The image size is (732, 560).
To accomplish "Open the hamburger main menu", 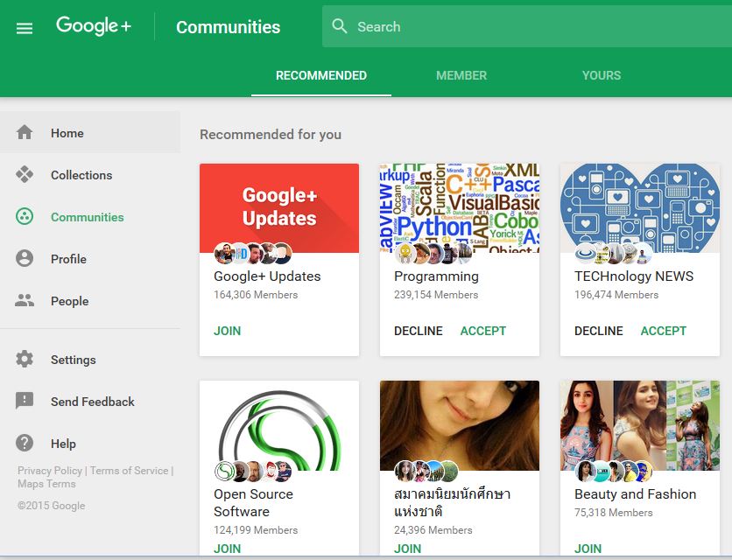I will pos(25,29).
